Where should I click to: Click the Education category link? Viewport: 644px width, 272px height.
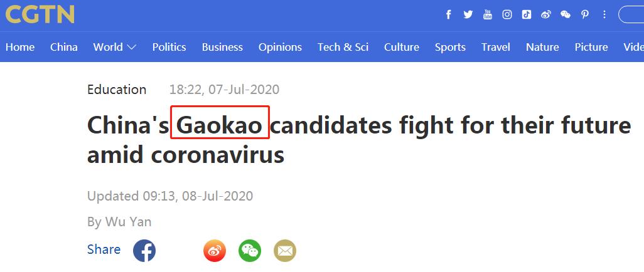click(117, 90)
